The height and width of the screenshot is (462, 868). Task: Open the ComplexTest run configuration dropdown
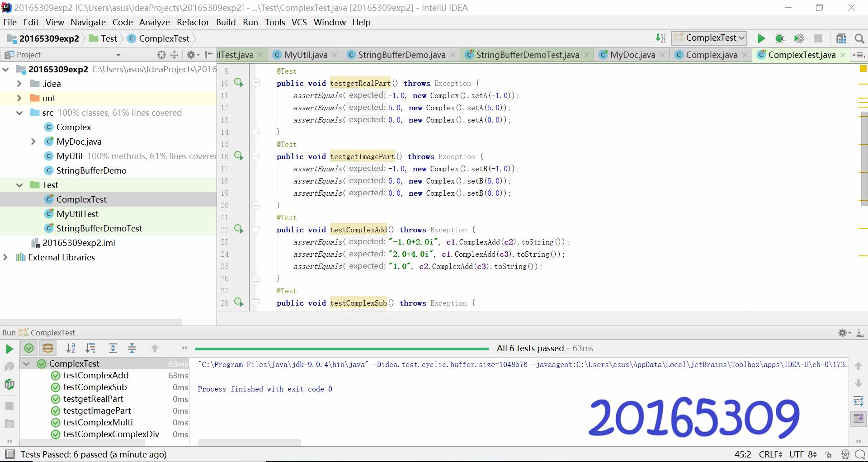tap(709, 38)
